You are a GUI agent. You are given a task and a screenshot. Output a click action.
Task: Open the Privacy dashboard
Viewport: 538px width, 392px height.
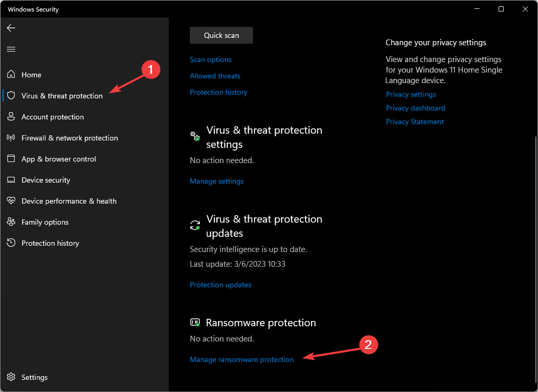click(415, 108)
